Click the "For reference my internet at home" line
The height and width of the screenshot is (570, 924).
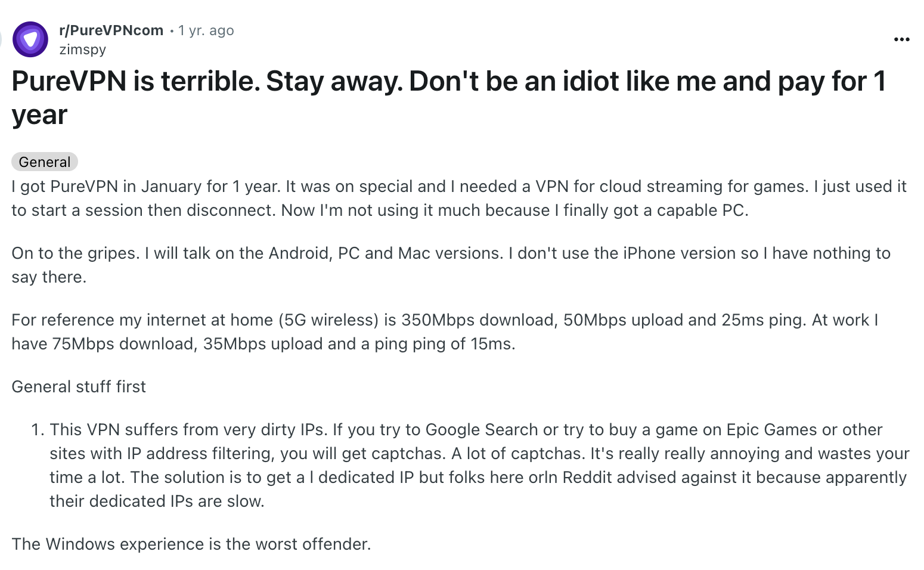click(x=445, y=320)
